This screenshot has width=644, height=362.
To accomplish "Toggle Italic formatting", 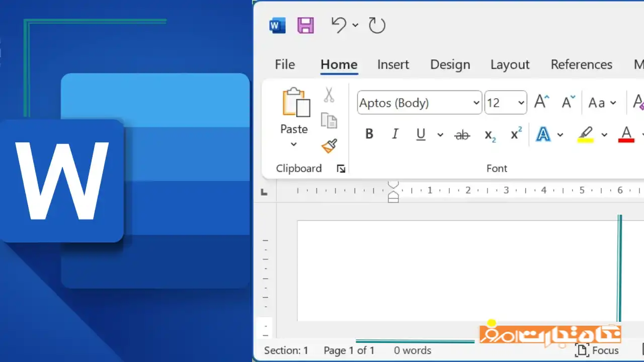I will (x=395, y=134).
